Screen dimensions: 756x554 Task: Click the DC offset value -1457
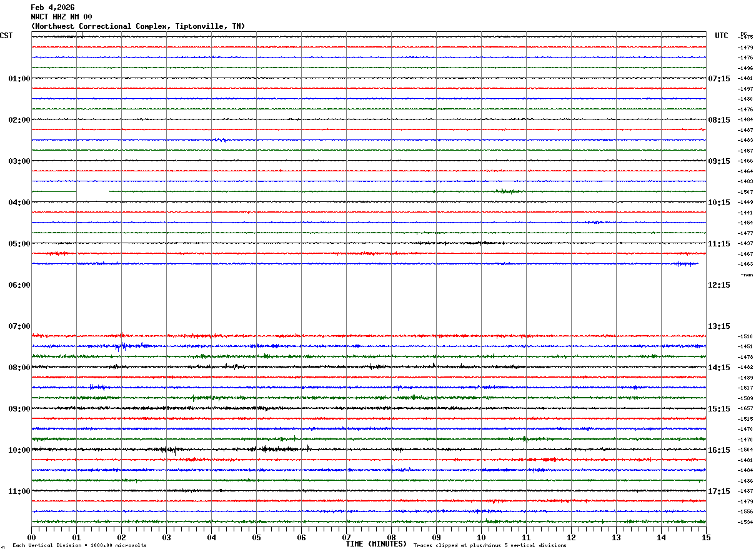click(745, 151)
